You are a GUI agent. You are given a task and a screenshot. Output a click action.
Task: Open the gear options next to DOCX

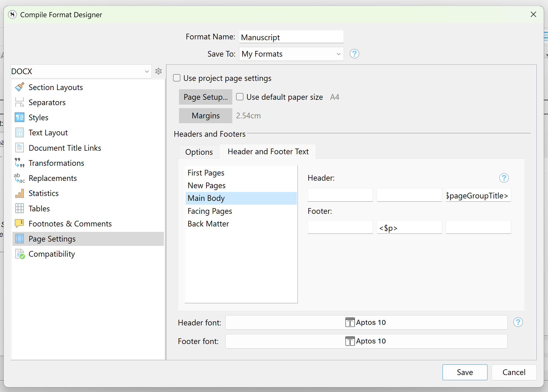[158, 71]
